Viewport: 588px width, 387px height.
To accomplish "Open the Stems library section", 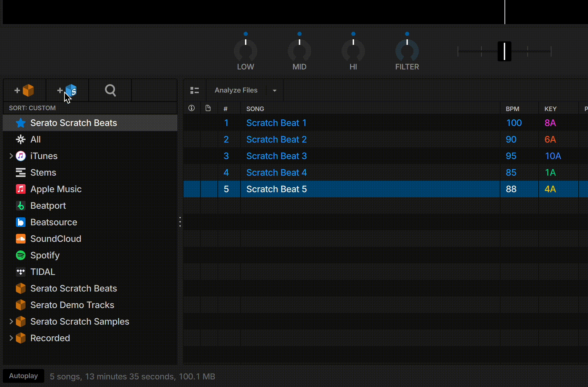I will pyautogui.click(x=90, y=172).
